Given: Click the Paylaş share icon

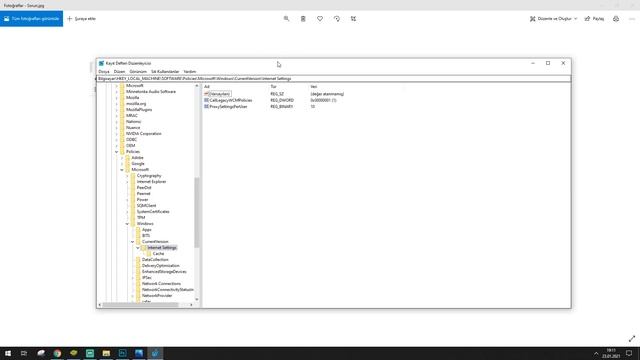Looking at the screenshot, I should 587,19.
